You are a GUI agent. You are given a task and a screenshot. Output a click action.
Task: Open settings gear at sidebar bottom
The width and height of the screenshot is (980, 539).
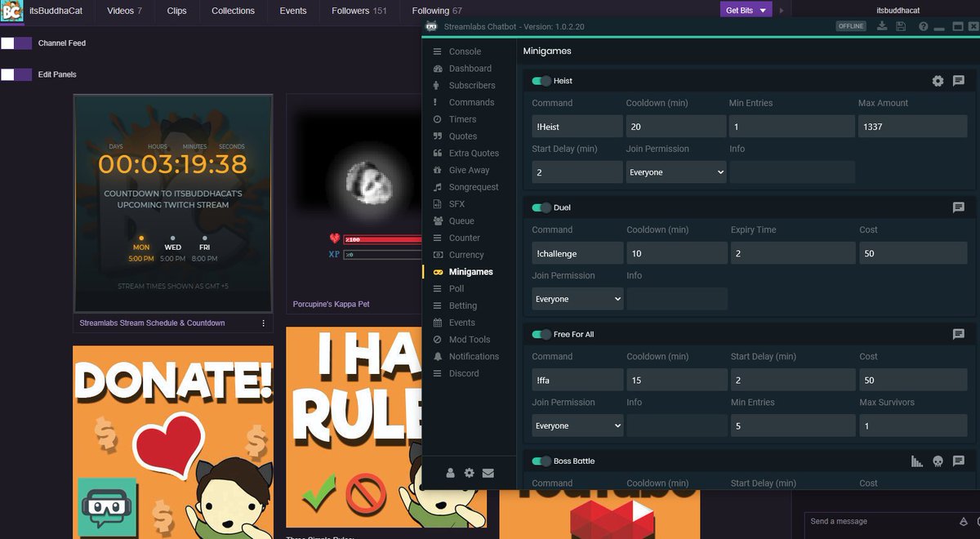(469, 473)
